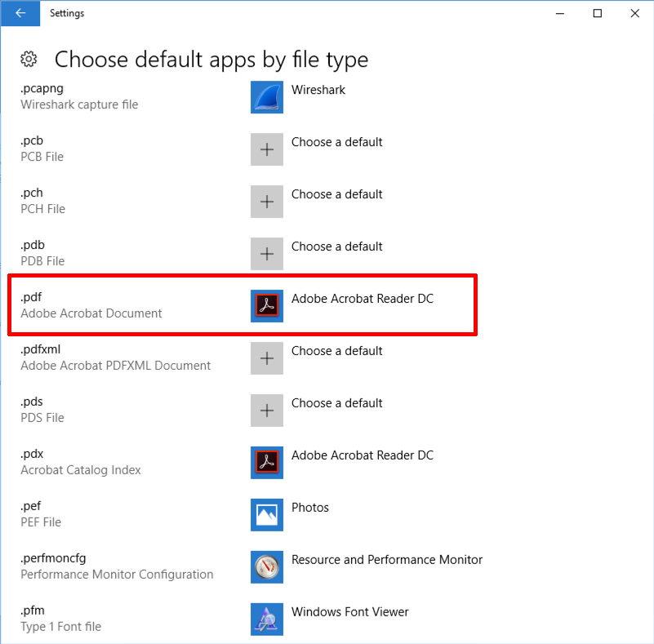Choose a default for .pcb files
The image size is (654, 644).
(336, 142)
